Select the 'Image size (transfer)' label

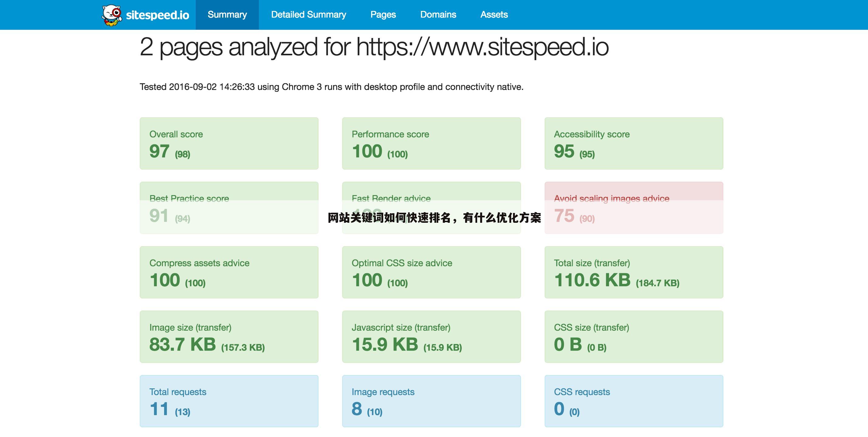(190, 327)
